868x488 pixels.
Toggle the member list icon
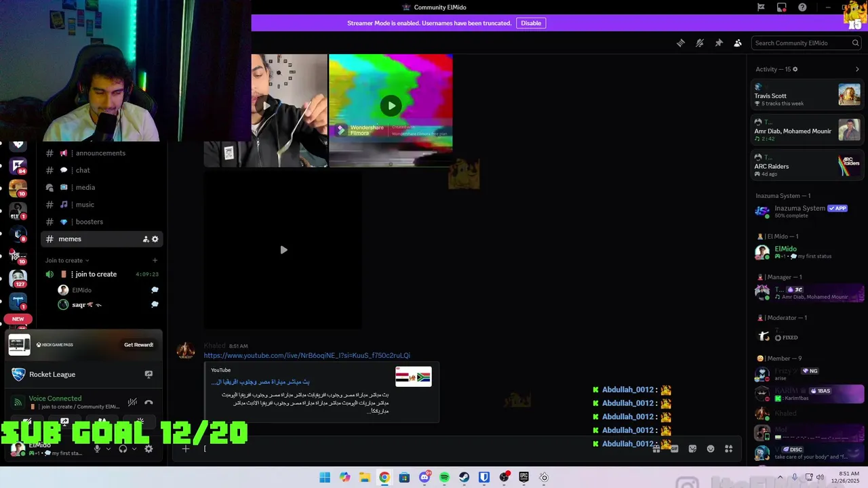[x=738, y=43]
